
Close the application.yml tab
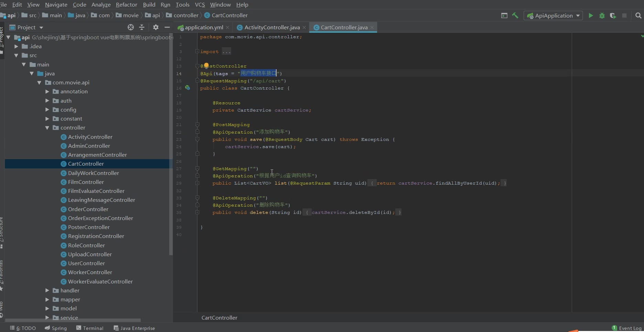(x=227, y=28)
